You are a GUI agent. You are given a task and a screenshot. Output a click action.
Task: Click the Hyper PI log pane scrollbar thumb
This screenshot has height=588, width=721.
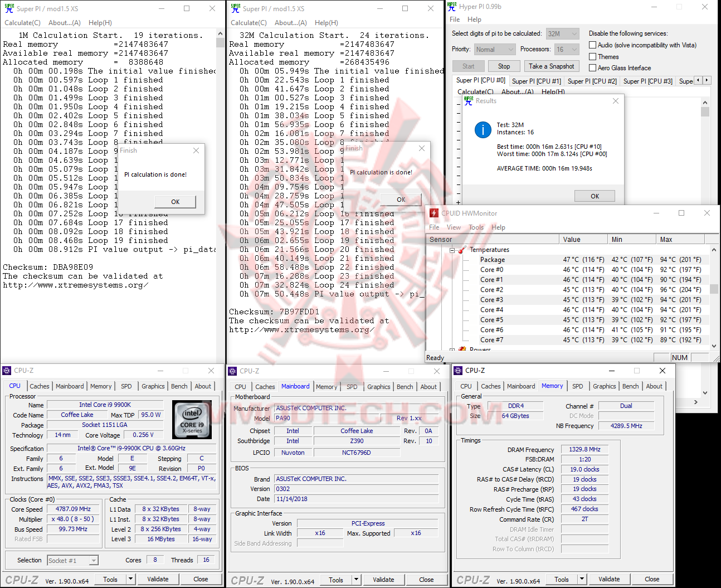click(x=705, y=112)
